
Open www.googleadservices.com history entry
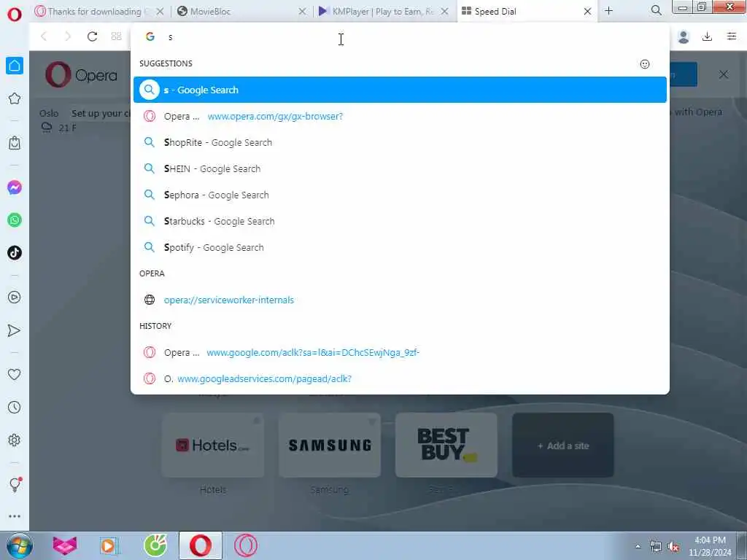coord(400,378)
